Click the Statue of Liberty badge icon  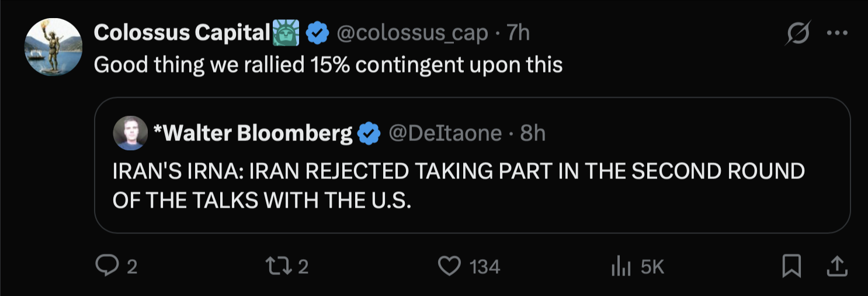(x=286, y=33)
